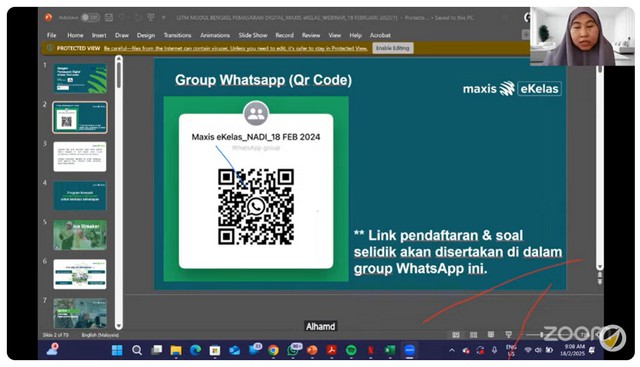Open WhatsApp from the taskbar
The height and width of the screenshot is (367, 640).
coord(293,350)
